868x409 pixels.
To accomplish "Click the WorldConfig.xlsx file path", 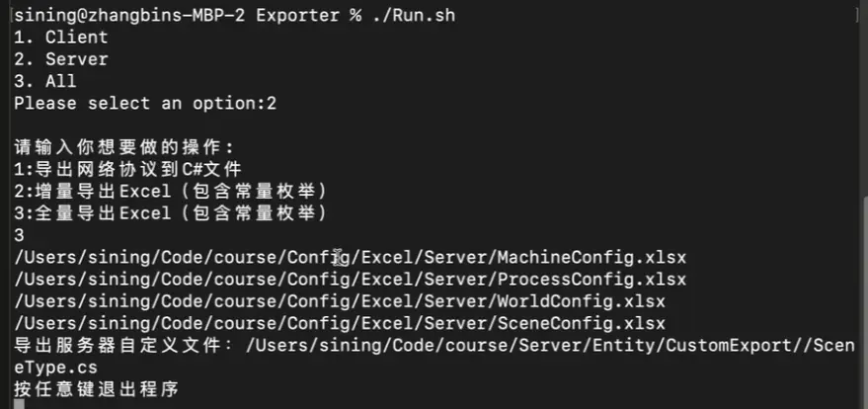I will pyautogui.click(x=340, y=302).
